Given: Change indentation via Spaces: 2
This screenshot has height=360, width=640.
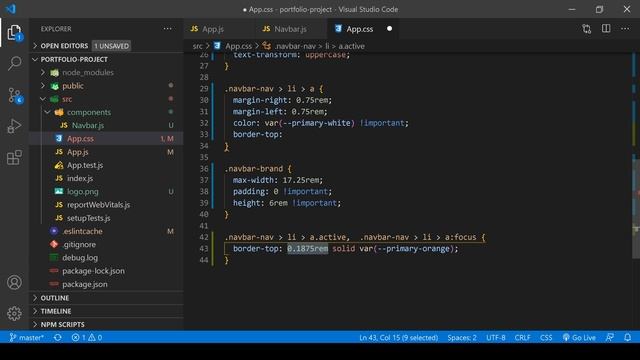Looking at the screenshot, I should point(462,338).
